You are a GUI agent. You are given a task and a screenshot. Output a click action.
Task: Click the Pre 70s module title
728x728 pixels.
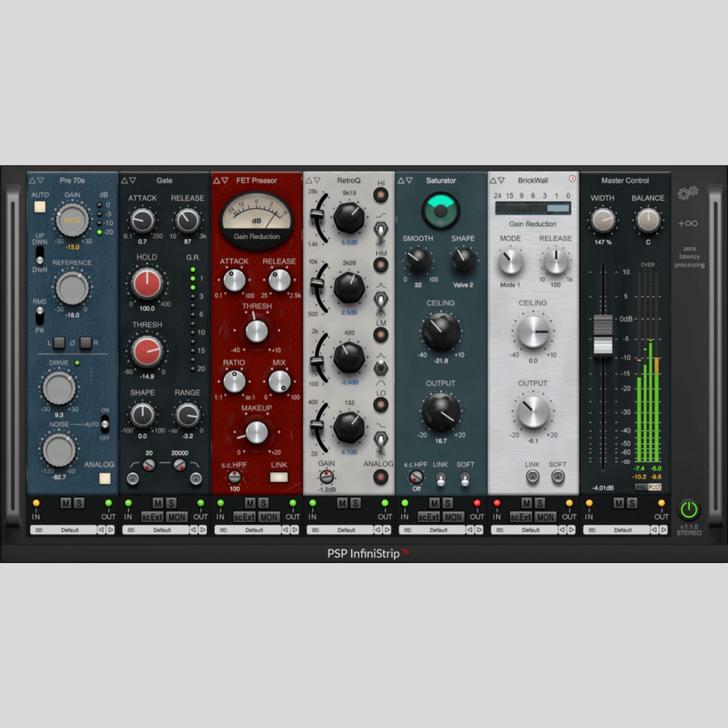tap(72, 180)
